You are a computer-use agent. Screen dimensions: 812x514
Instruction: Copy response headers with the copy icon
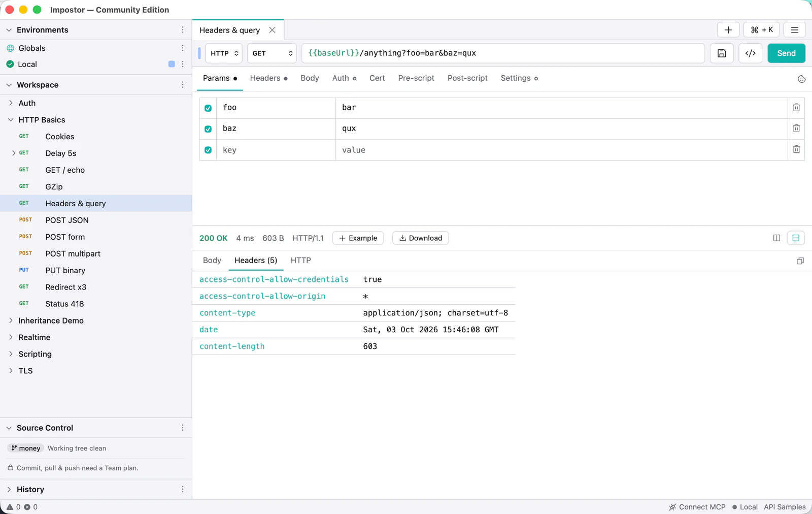coord(800,261)
